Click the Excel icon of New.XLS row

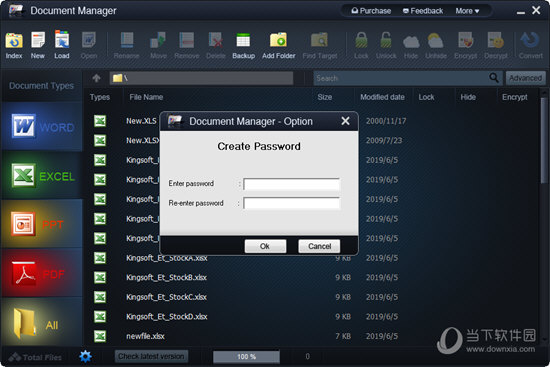coord(100,121)
